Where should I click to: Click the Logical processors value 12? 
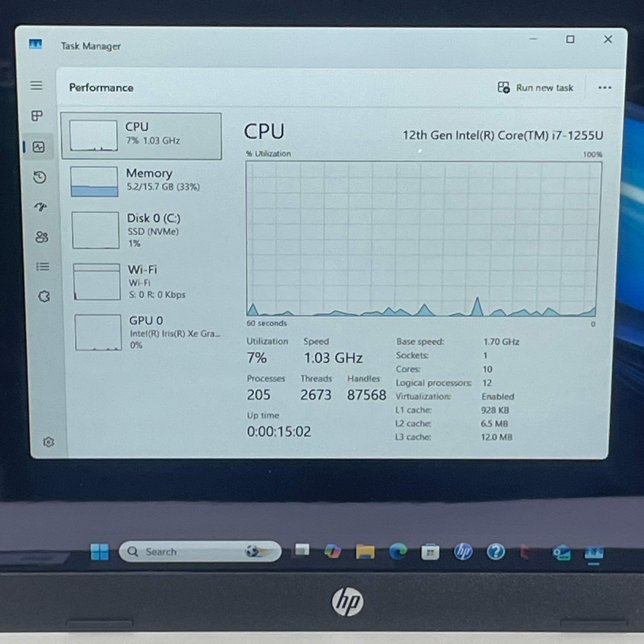click(487, 383)
